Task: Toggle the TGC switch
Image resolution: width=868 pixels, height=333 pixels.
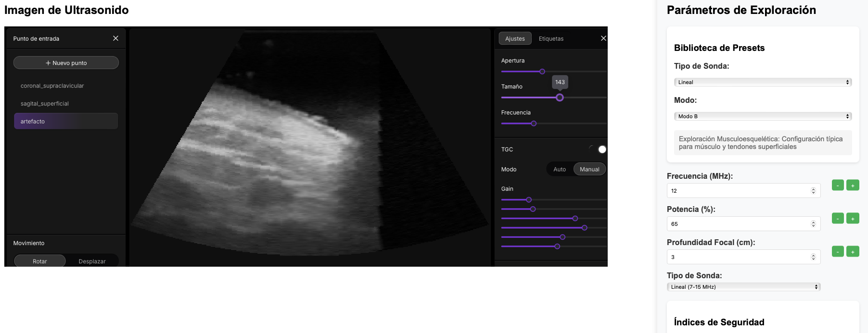Action: point(598,149)
